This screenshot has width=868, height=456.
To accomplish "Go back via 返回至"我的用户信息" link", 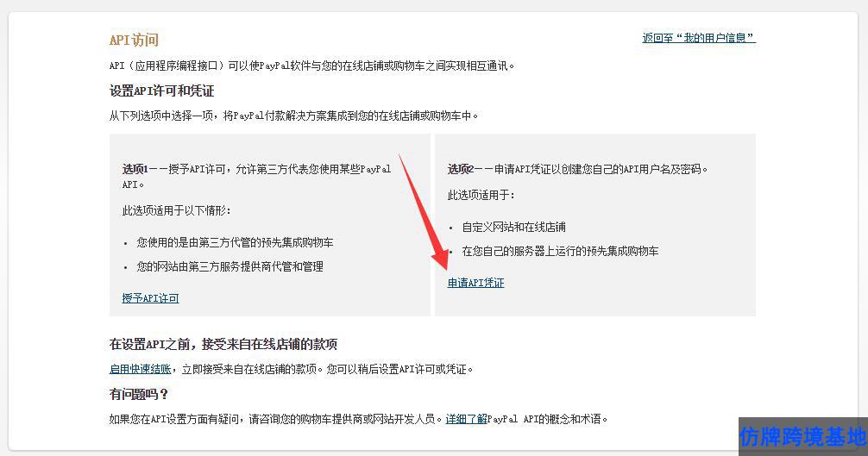I will click(699, 38).
